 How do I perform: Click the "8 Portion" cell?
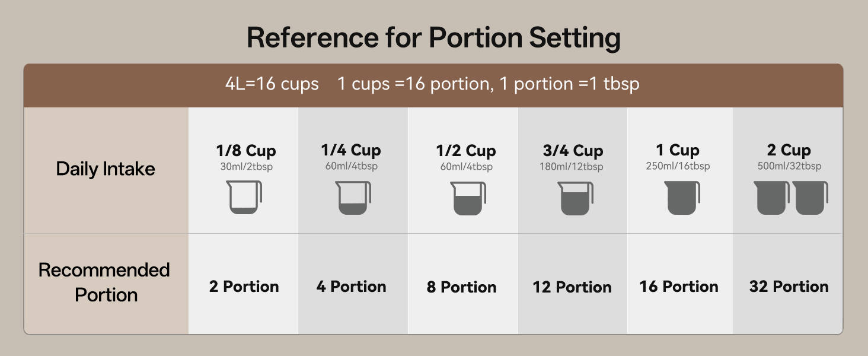461,287
